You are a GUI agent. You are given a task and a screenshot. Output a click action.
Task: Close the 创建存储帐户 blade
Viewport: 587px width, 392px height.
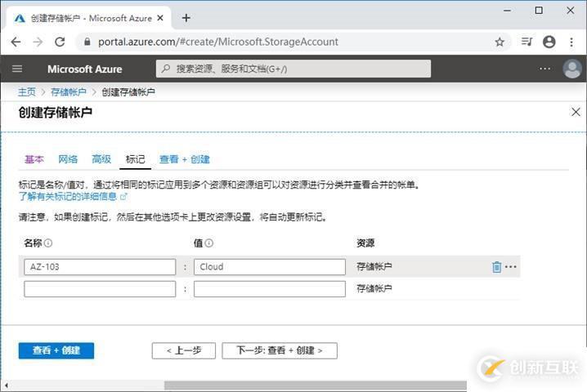click(576, 112)
